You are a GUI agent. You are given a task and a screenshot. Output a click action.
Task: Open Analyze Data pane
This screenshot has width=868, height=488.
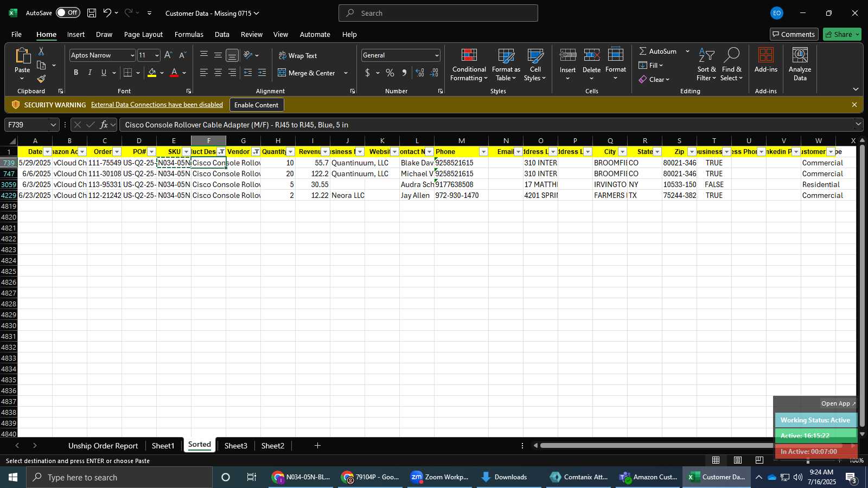tap(800, 65)
